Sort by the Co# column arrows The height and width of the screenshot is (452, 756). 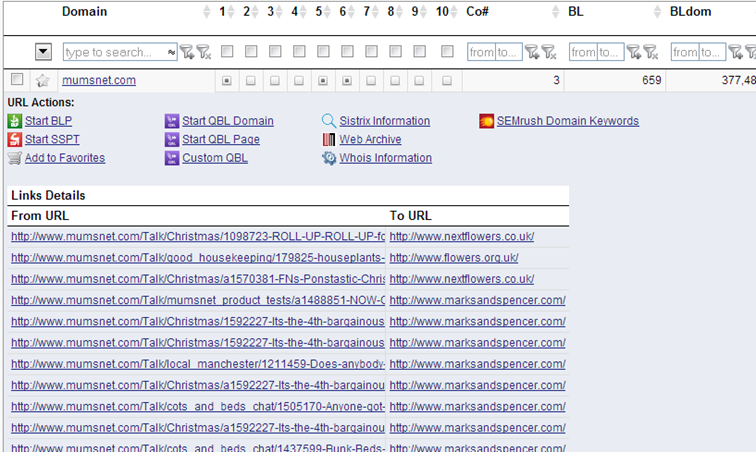[556, 12]
